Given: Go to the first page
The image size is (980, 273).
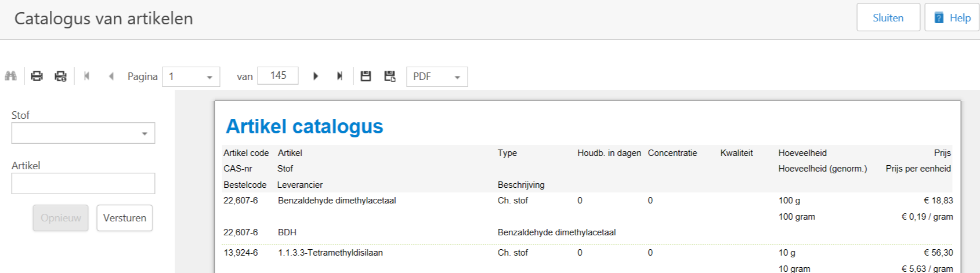Looking at the screenshot, I should (86, 76).
